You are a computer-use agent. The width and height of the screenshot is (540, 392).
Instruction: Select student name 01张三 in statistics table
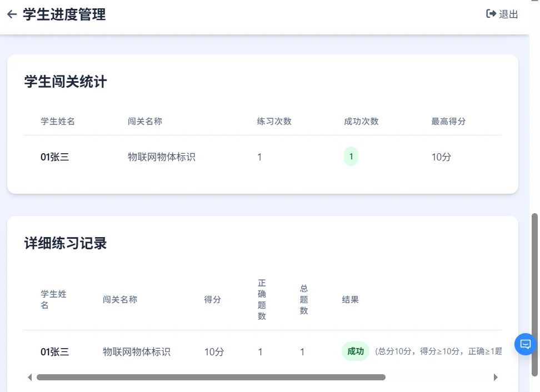click(x=55, y=157)
